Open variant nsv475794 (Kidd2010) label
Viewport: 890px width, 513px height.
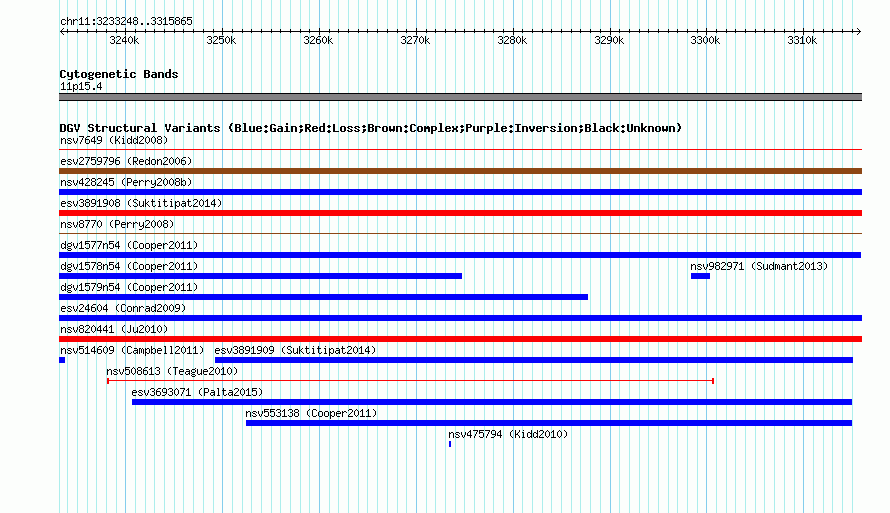tap(508, 434)
